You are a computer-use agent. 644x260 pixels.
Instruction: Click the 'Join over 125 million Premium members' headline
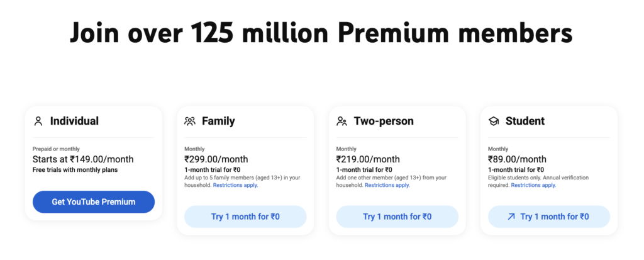click(321, 33)
